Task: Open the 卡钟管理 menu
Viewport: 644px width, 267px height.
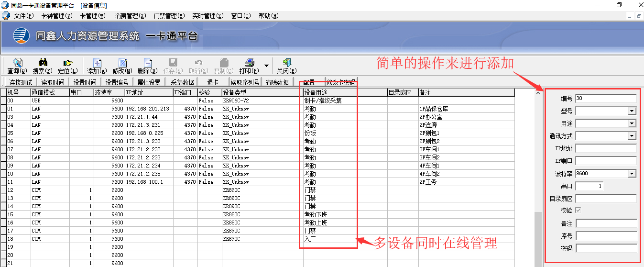Action: [57, 16]
